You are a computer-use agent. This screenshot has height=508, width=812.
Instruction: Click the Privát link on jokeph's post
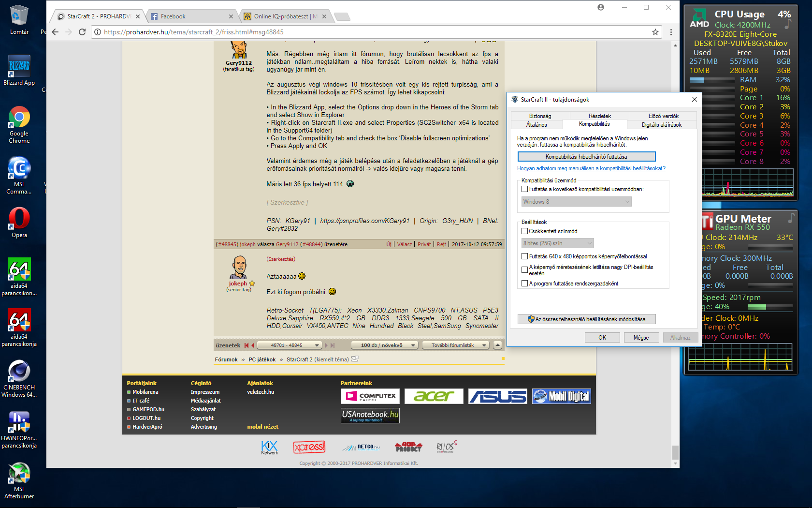424,244
